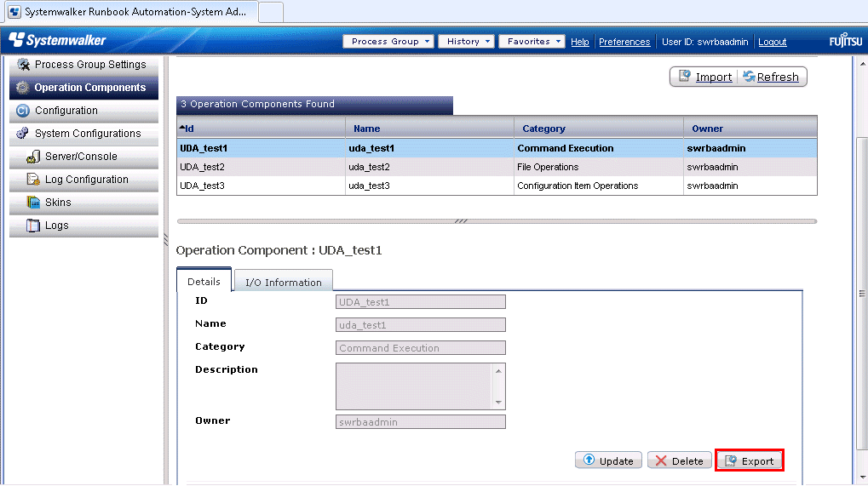Open Process Group Settings in sidebar

pos(83,65)
